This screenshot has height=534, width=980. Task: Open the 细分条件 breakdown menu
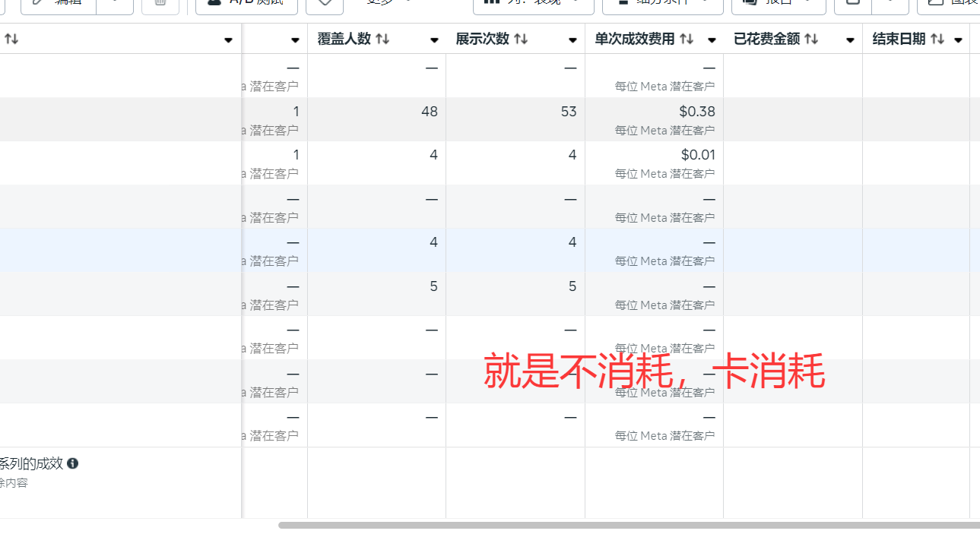point(662,4)
